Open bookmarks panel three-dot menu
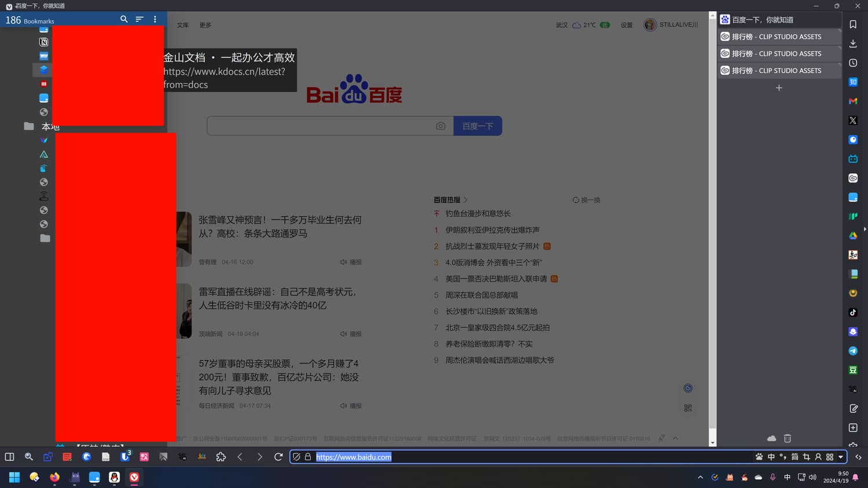 155,19
